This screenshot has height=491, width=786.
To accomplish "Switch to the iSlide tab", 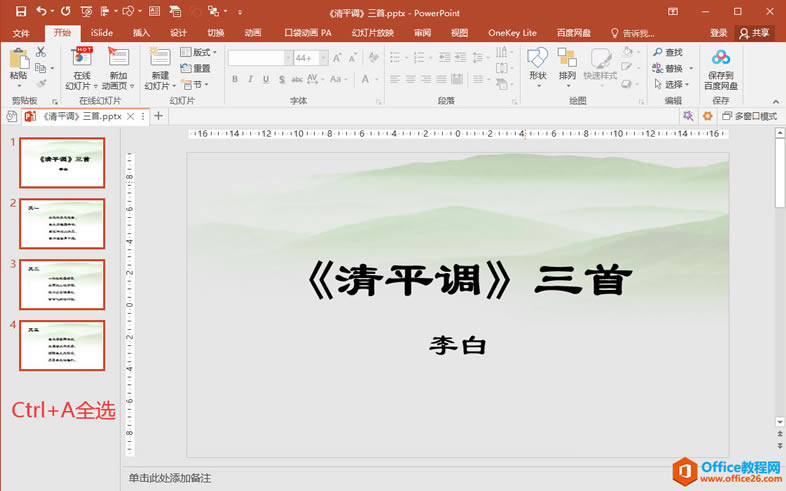I will click(x=102, y=33).
